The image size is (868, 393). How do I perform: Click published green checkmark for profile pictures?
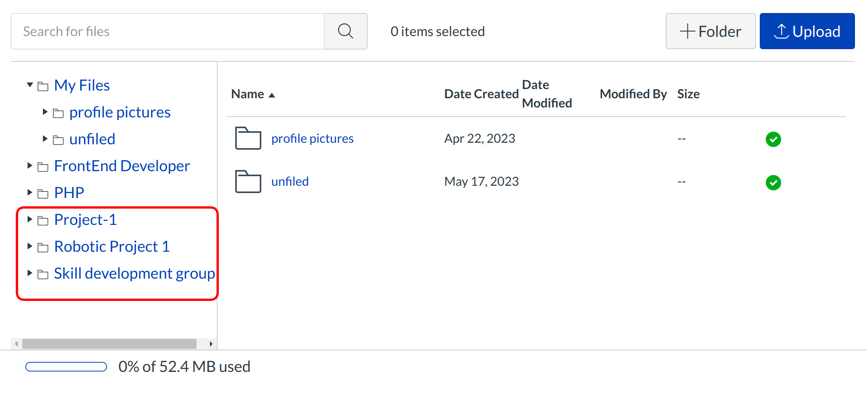[x=773, y=139]
